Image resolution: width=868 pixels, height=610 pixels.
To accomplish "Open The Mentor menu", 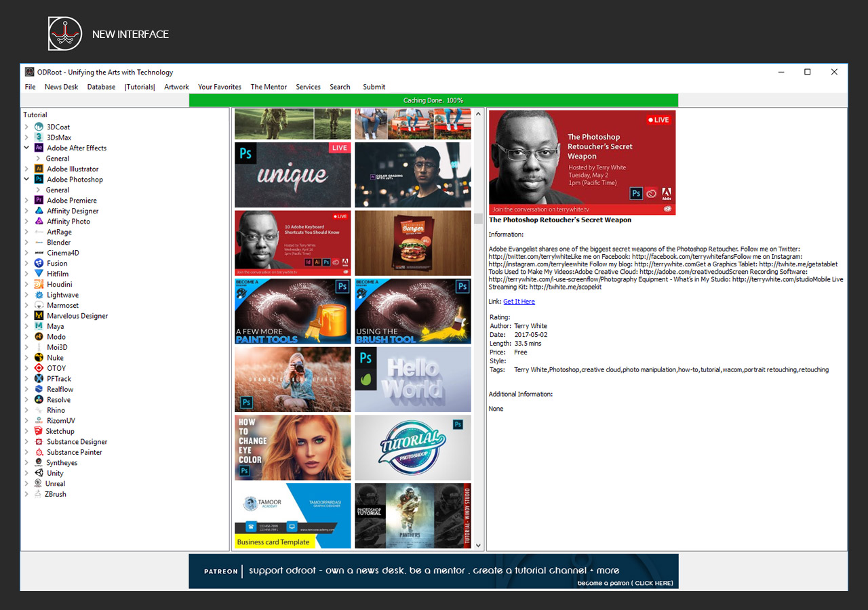I will 269,87.
